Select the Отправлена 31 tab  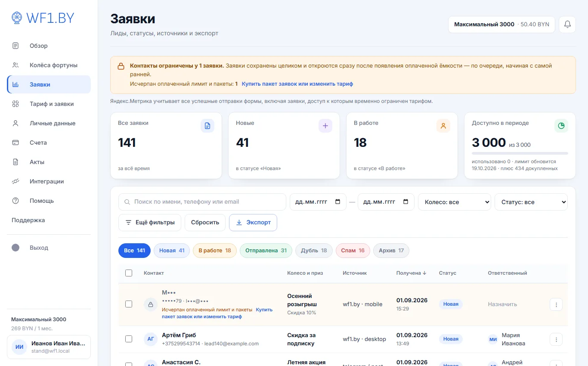point(266,251)
